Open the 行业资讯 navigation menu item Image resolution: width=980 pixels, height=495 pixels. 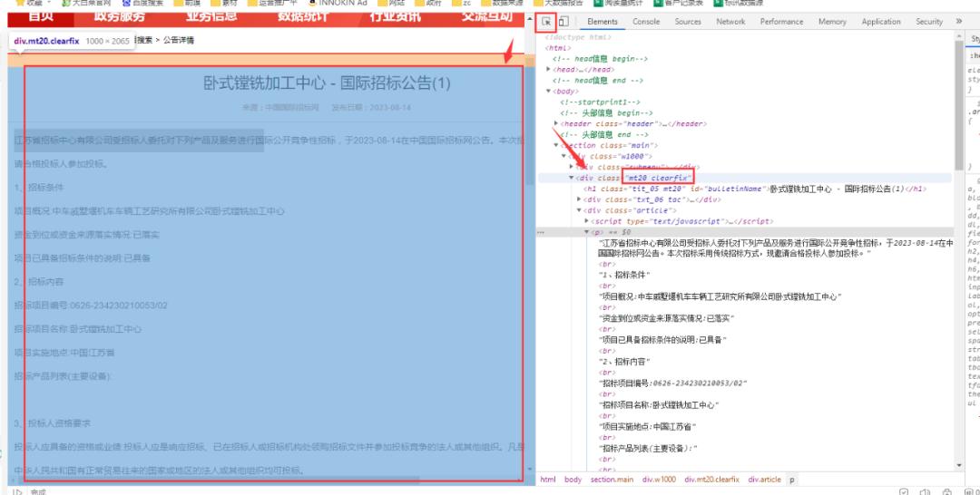click(x=395, y=17)
